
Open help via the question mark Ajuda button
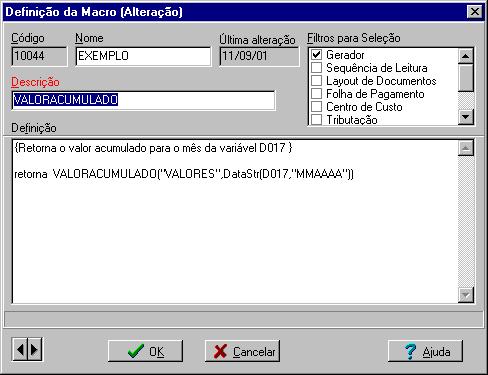coord(426,351)
